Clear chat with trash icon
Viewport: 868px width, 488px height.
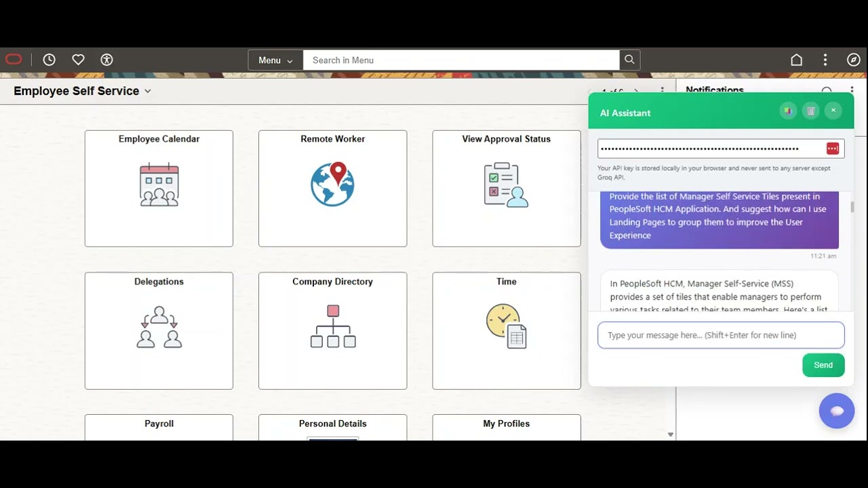pos(810,110)
